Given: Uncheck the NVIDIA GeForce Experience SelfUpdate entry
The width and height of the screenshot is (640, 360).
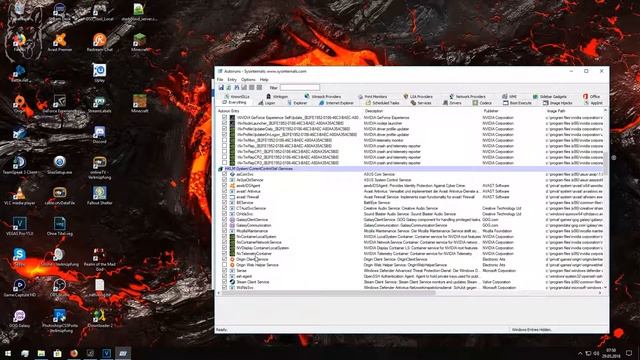Looking at the screenshot, I should (224, 118).
